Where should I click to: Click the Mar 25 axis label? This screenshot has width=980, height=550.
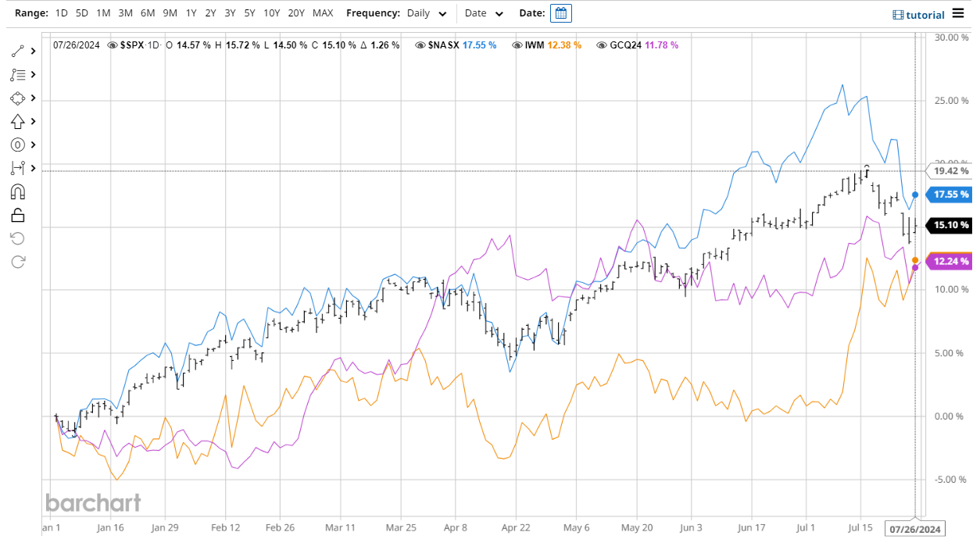click(401, 528)
